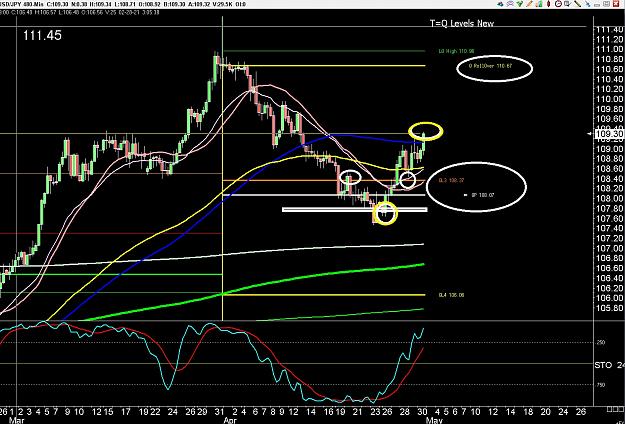The image size is (625, 424).
Task: Maximize the chart window
Action: coord(607,4)
